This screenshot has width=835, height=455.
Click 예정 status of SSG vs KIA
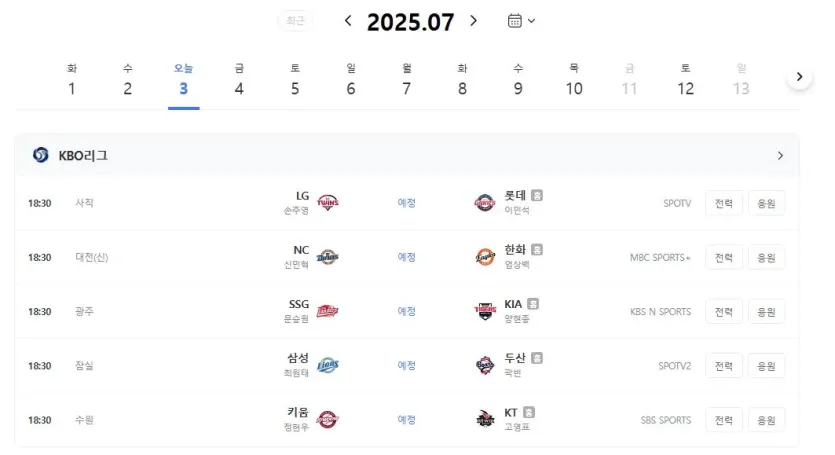coord(406,311)
